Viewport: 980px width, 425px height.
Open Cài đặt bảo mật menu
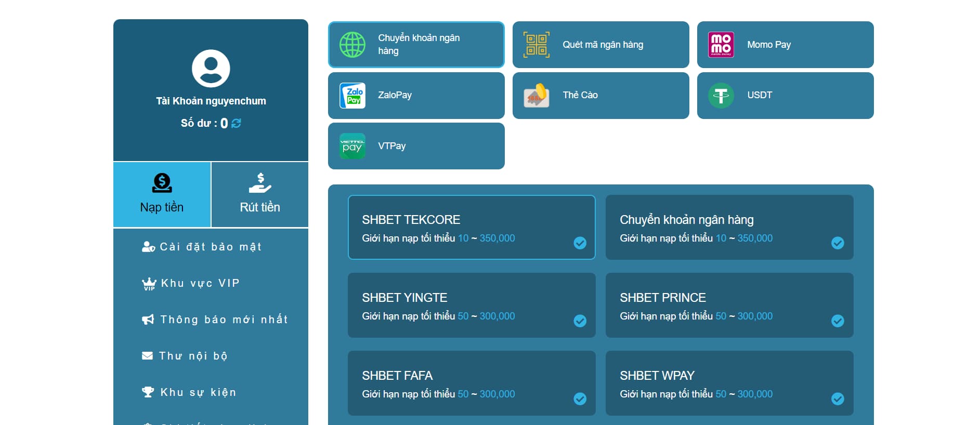point(211,247)
